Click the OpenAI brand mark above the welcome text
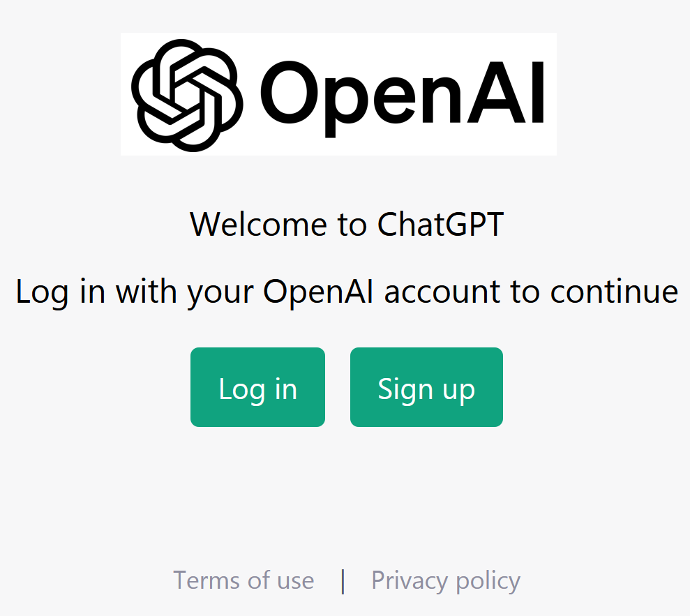Image resolution: width=690 pixels, height=616 pixels. pyautogui.click(x=338, y=93)
